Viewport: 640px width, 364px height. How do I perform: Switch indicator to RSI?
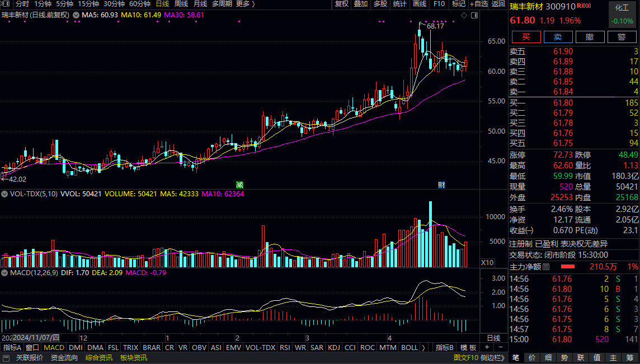285,348
